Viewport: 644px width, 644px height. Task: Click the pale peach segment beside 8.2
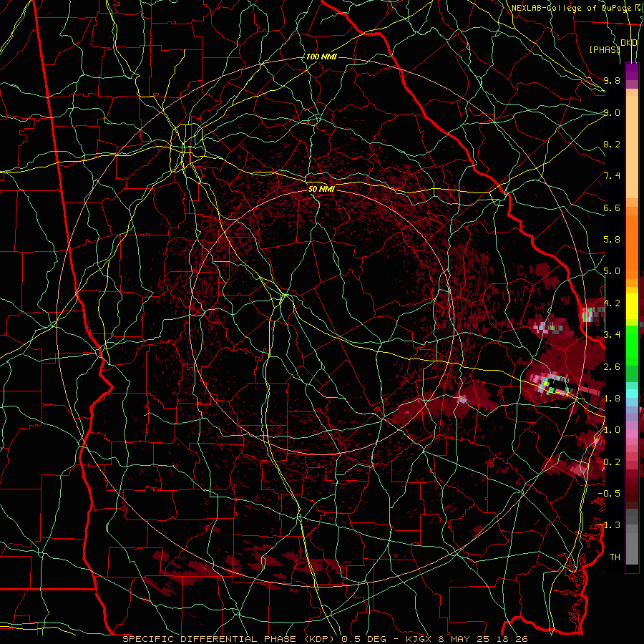[x=632, y=147]
